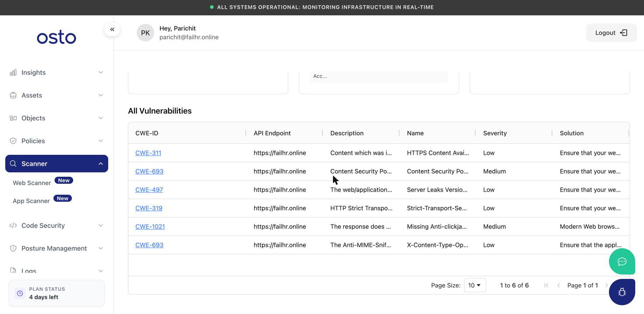Open CWE-693 link in Content Security row
The width and height of the screenshot is (644, 314).
[x=149, y=171]
